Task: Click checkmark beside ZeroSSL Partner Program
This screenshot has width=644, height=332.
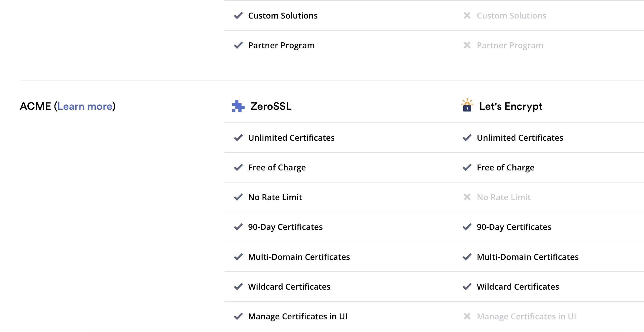Action: [238, 45]
